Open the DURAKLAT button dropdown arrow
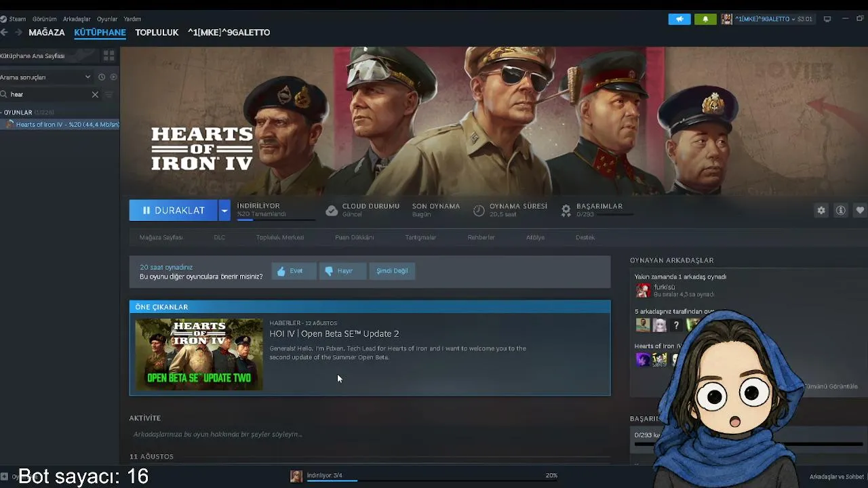Screen dimensions: 868x488 224,211
